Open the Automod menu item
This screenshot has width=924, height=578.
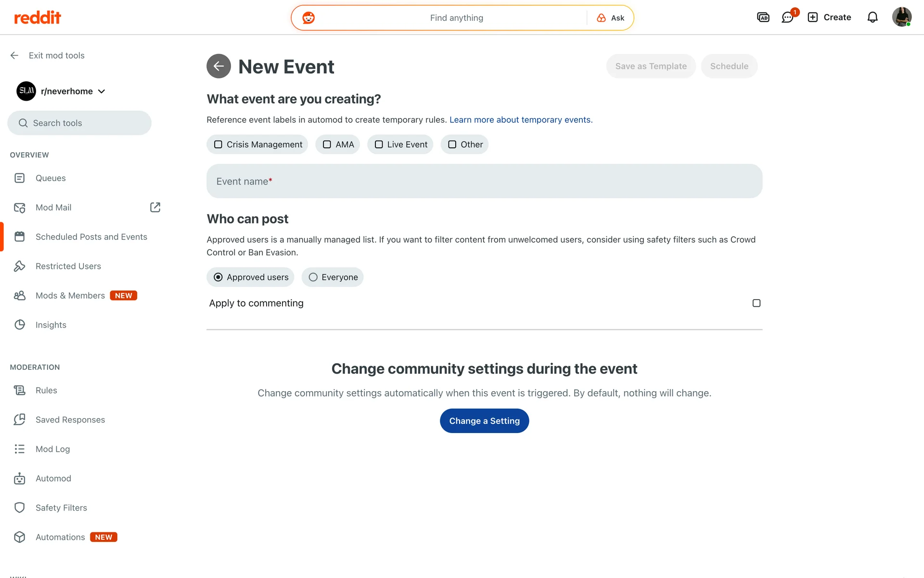(53, 478)
